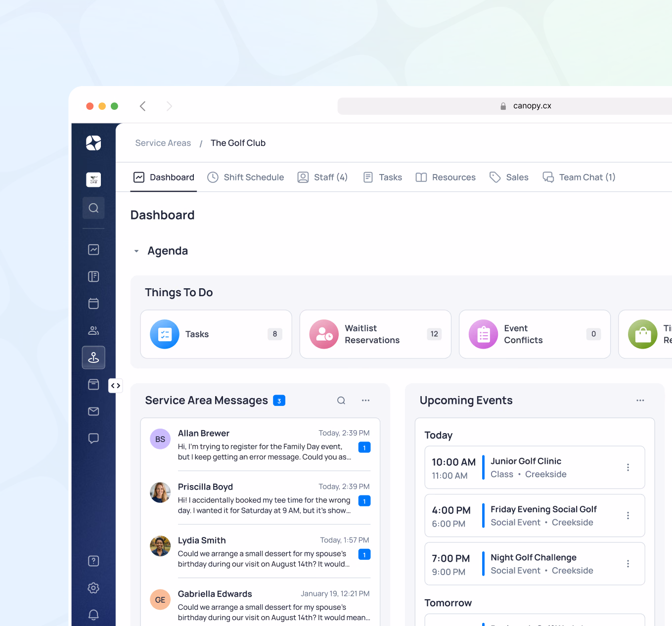Viewport: 672px width, 626px height.
Task: Click Lydia Smith's profile photo
Action: point(160,546)
